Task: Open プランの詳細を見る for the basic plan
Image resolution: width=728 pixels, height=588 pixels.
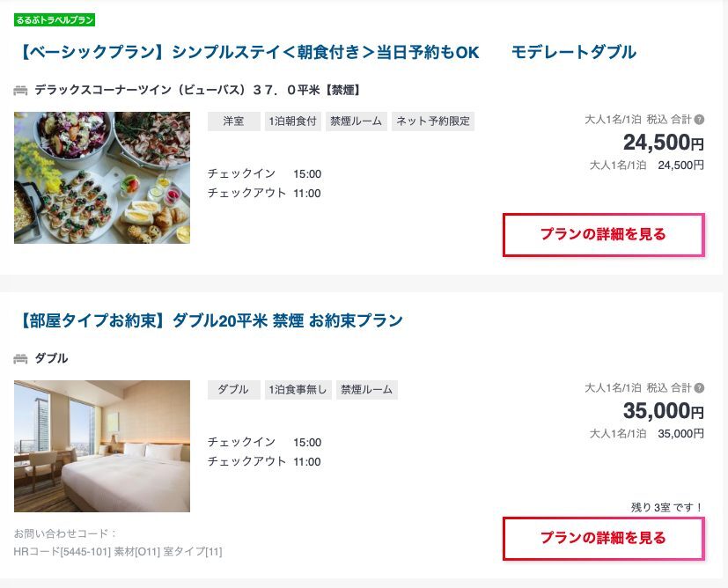Action: point(603,235)
